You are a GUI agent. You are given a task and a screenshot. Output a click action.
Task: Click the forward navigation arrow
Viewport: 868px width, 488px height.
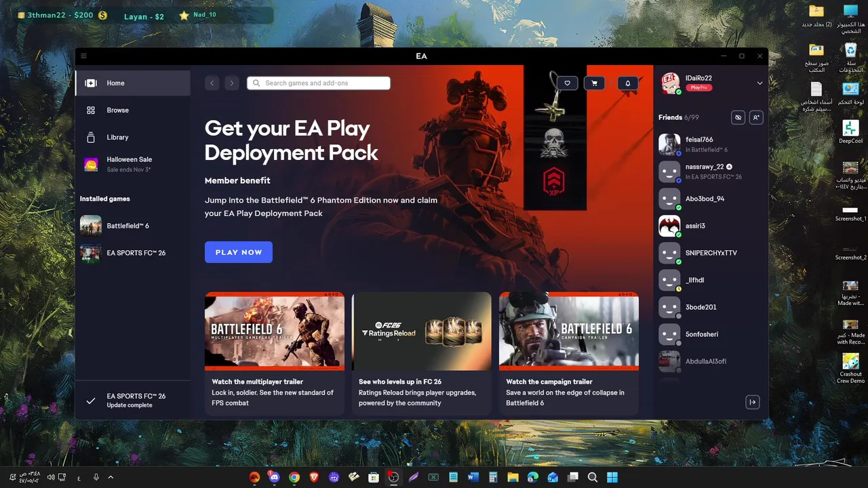click(x=232, y=83)
